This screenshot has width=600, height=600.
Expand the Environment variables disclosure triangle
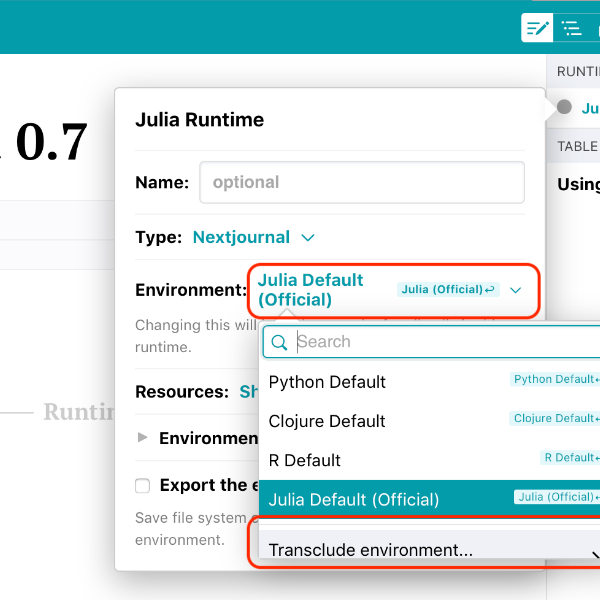point(143,438)
